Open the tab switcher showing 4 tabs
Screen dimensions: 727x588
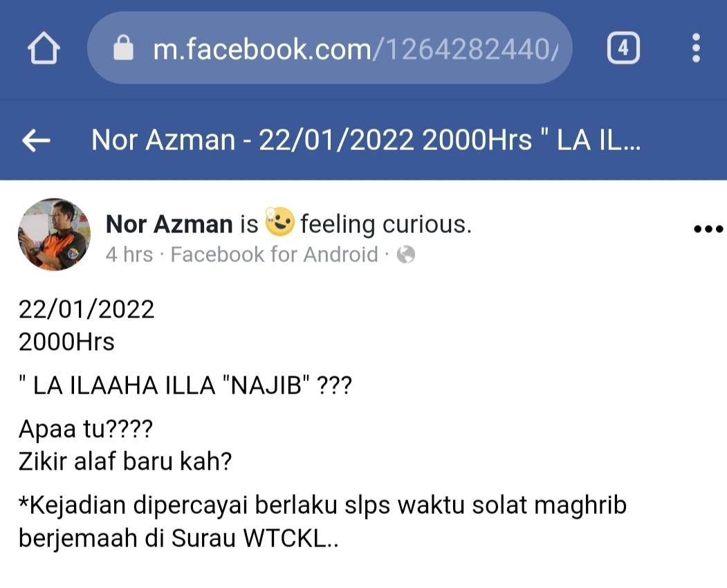coord(623,48)
